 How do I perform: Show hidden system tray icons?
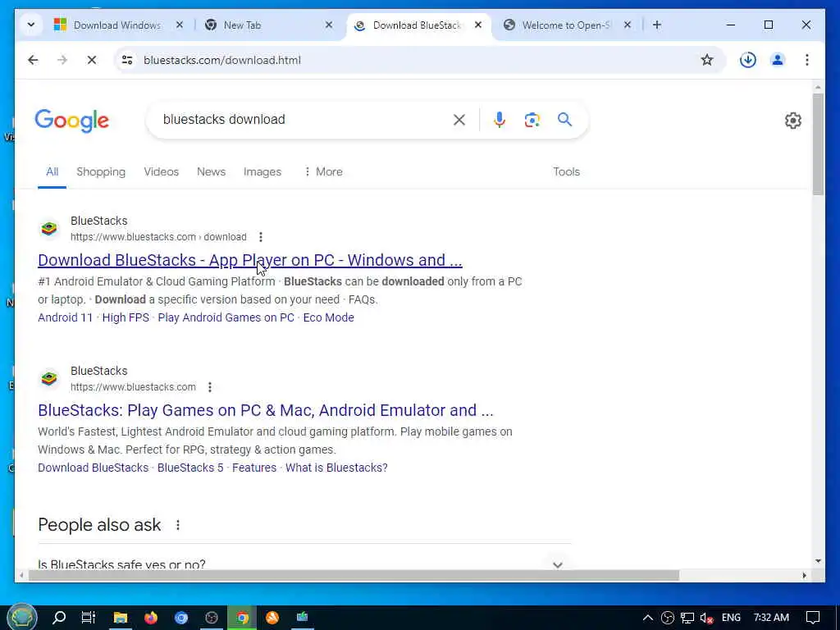648,618
